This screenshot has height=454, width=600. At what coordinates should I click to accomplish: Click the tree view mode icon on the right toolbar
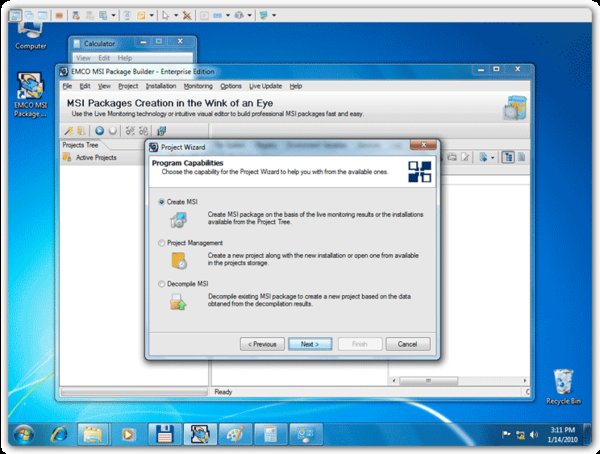508,157
